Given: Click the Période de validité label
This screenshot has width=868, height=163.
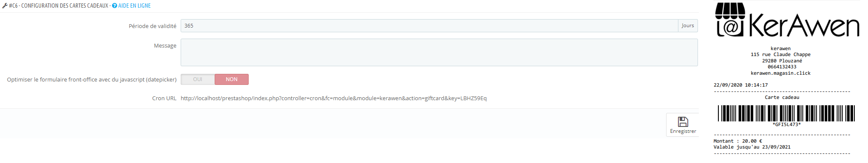Looking at the screenshot, I should (x=153, y=26).
